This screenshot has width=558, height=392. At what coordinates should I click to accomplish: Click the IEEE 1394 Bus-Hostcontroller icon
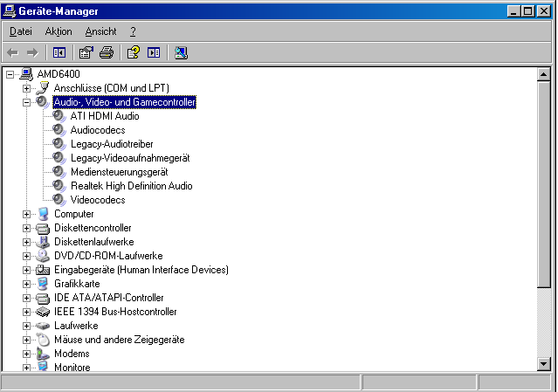[x=43, y=312]
